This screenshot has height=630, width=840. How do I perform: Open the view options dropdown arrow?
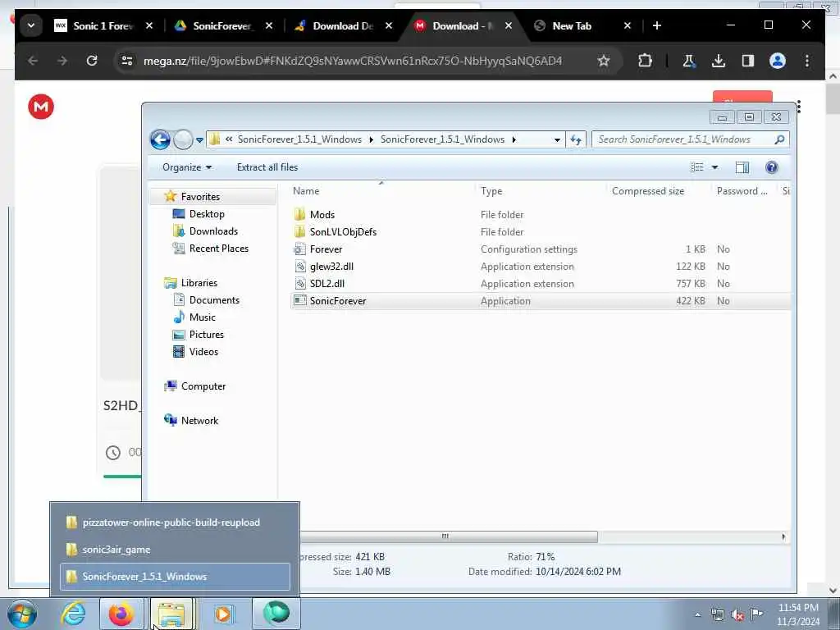point(714,167)
